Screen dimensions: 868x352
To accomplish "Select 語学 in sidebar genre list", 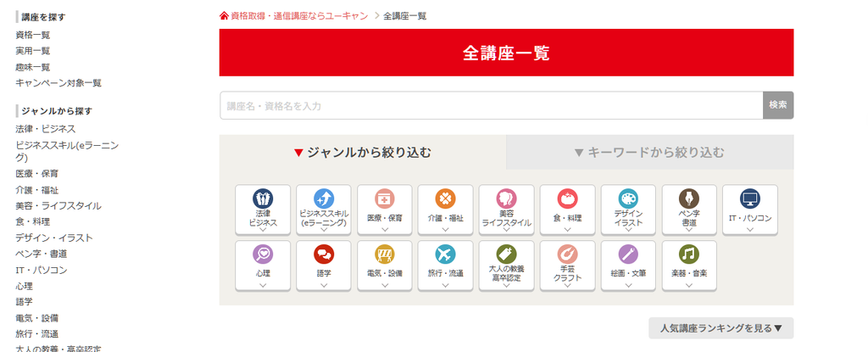I will click(x=25, y=302).
